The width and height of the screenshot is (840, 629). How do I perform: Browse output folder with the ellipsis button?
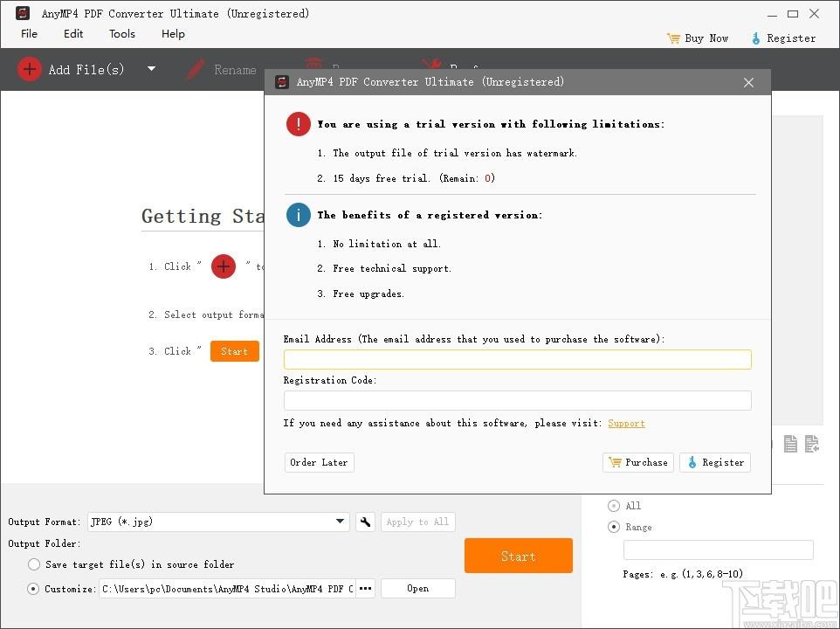click(x=365, y=589)
